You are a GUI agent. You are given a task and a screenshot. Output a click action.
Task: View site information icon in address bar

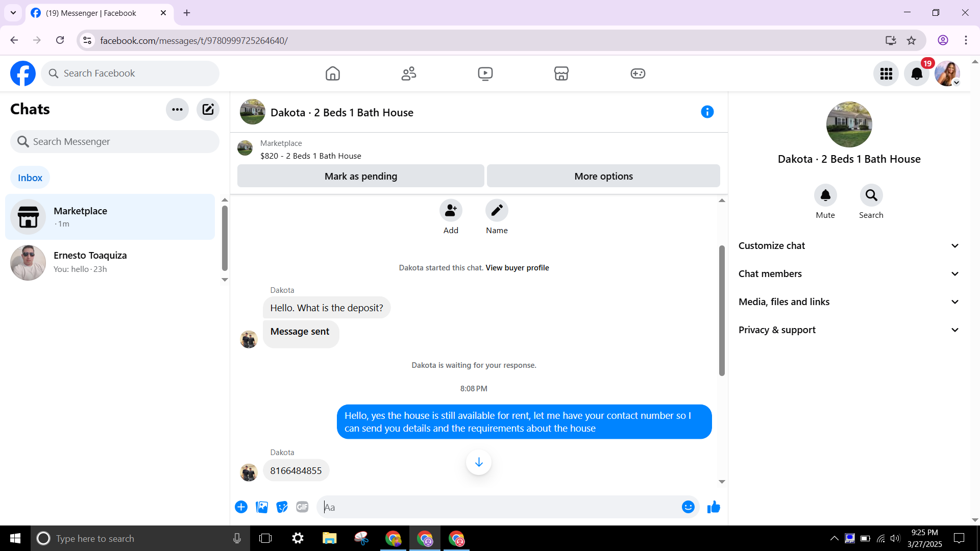[x=87, y=40]
